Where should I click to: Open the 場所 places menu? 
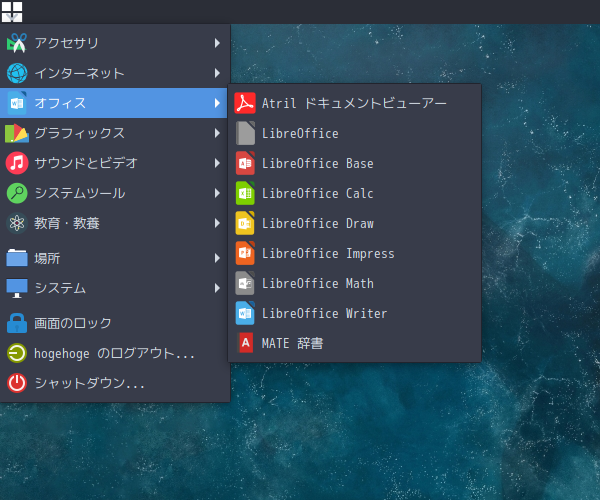click(114, 258)
